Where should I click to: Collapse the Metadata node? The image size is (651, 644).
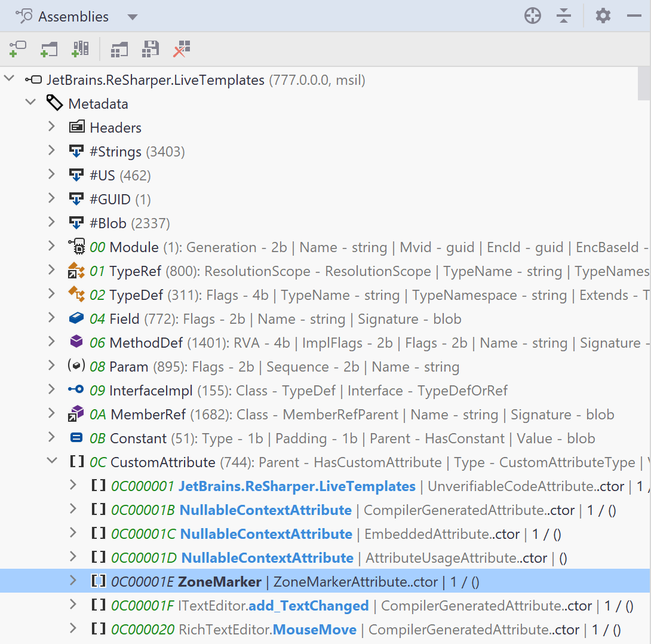pos(30,103)
